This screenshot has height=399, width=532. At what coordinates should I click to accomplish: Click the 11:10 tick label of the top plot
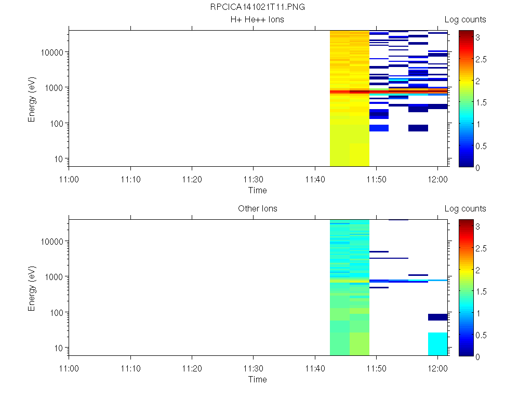pos(130,179)
